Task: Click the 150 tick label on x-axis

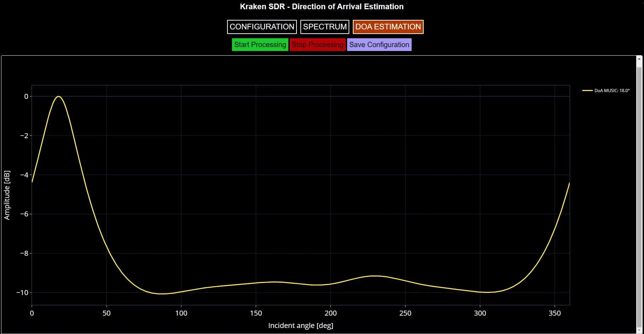Action: coord(256,313)
